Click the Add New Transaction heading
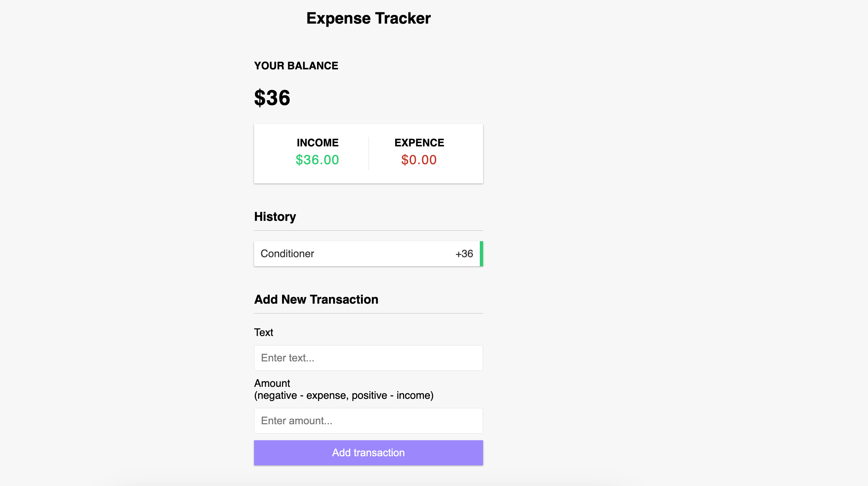The height and width of the screenshot is (486, 868). coord(316,299)
